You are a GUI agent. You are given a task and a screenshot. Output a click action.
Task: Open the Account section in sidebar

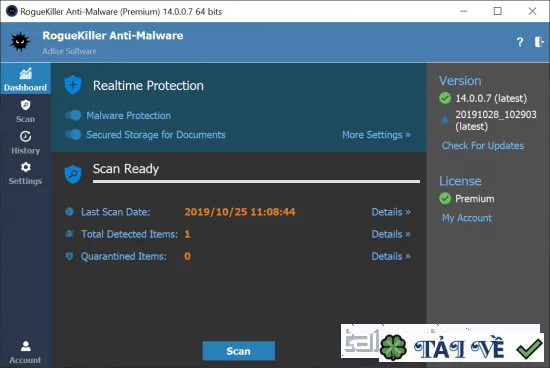tap(25, 352)
